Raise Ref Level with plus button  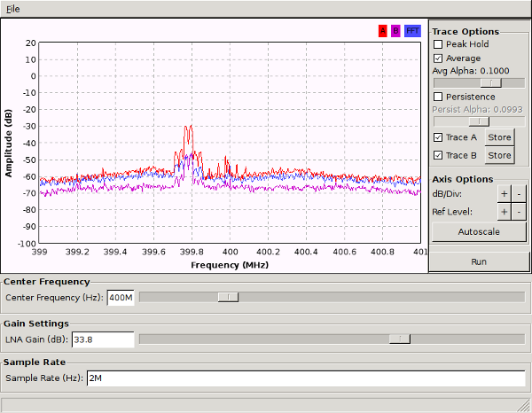pos(505,212)
